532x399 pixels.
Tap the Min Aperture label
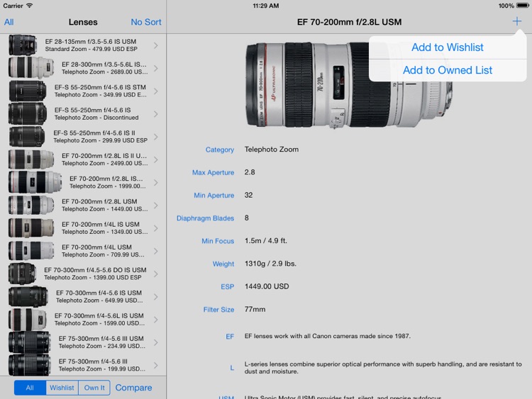pos(214,196)
